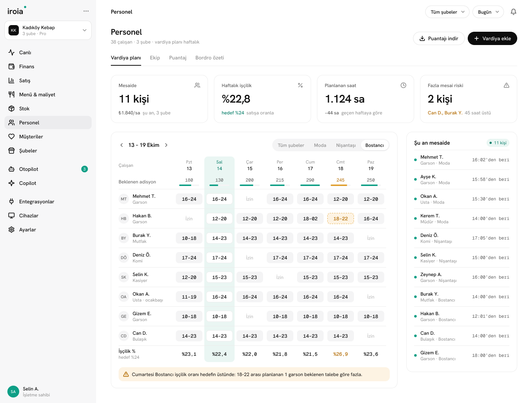The image size is (532, 403).
Task: Open Entegrasyonlar plug section
Action: click(x=48, y=201)
